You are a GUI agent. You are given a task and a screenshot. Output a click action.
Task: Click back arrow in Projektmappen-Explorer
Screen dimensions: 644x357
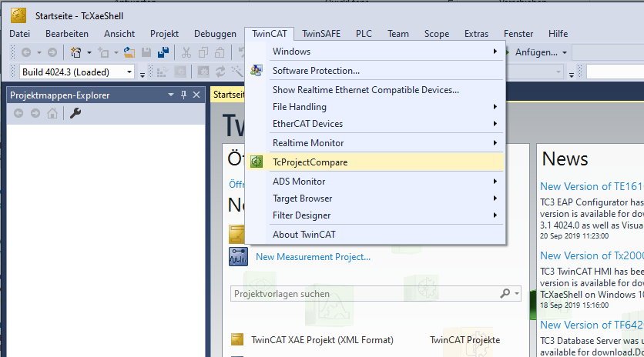18,113
